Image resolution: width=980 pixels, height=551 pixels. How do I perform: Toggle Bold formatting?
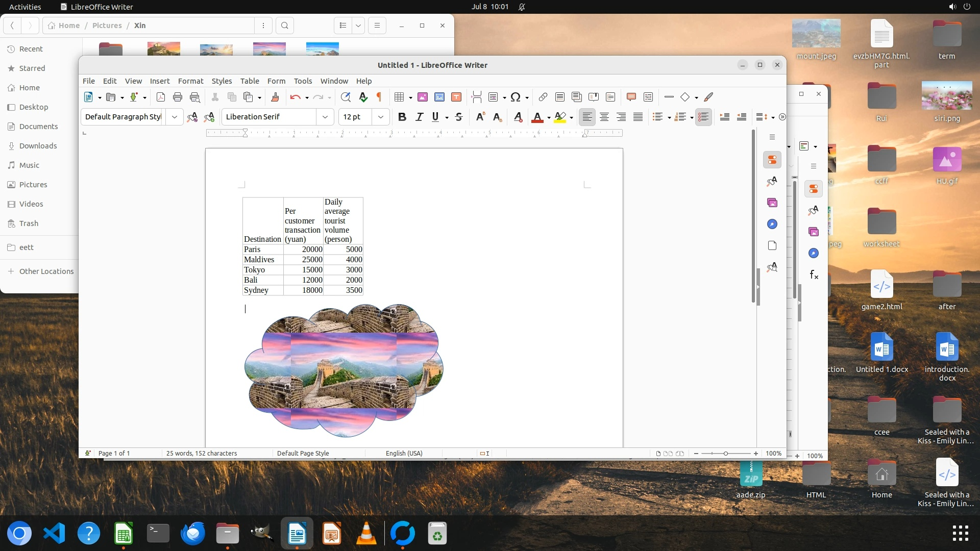point(402,117)
